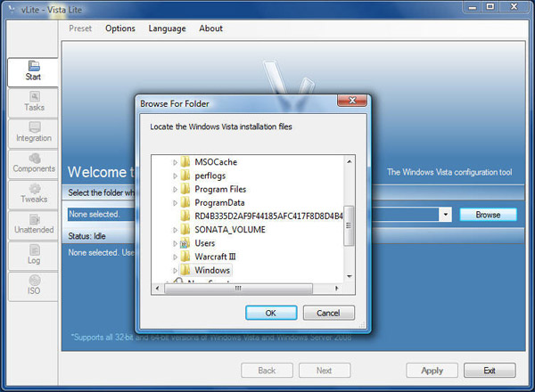Close the Browse For Folder dialog

(x=352, y=100)
